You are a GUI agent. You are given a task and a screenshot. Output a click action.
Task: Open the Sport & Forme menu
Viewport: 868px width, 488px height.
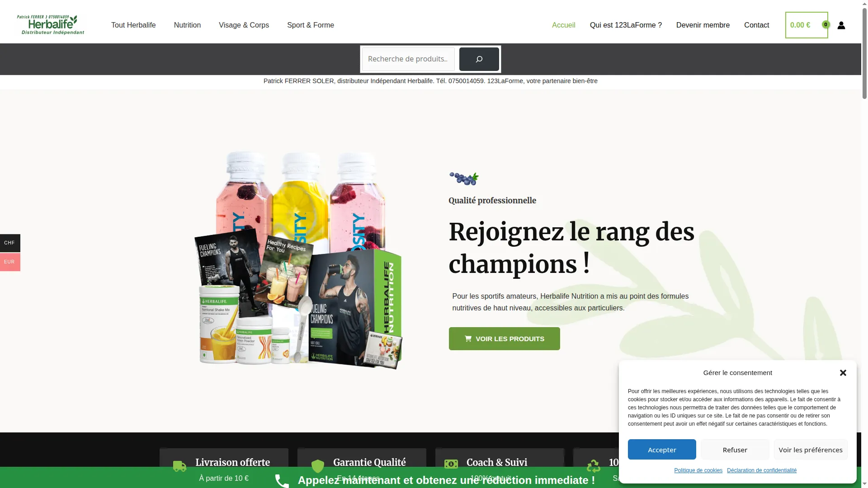pos(311,25)
